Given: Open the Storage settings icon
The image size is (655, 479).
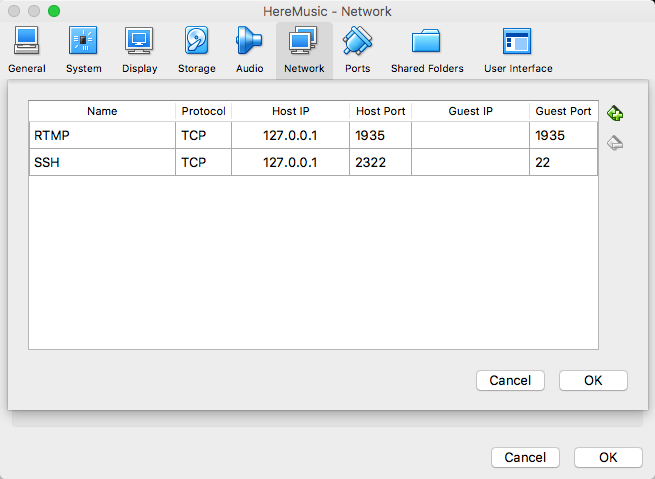Looking at the screenshot, I should 197,50.
